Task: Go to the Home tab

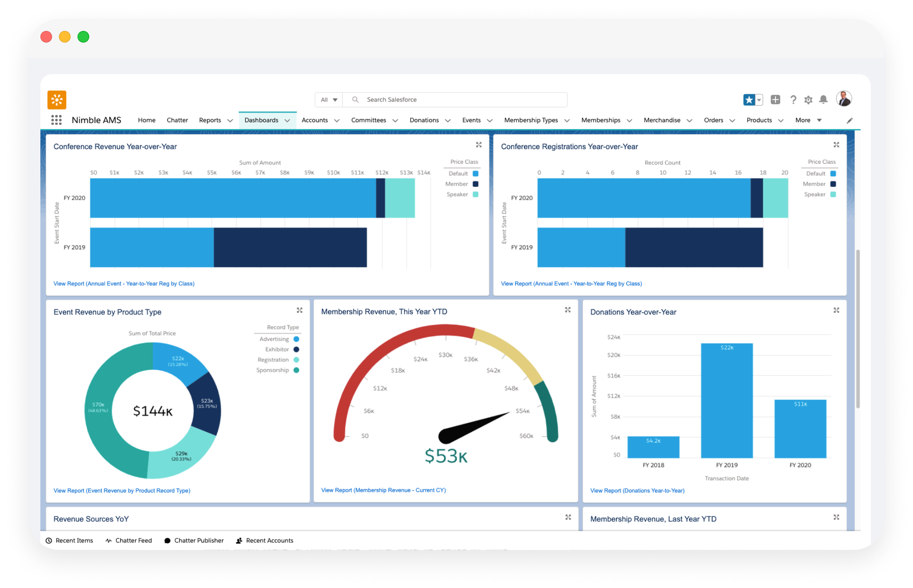Action: 146,120
